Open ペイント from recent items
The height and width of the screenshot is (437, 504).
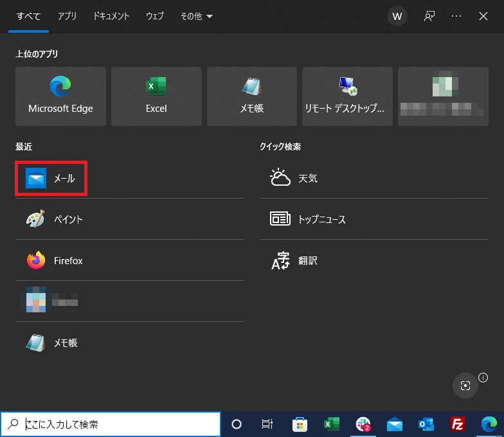point(130,220)
